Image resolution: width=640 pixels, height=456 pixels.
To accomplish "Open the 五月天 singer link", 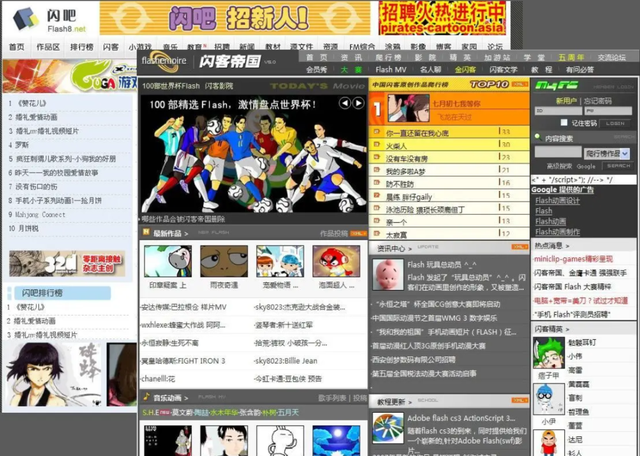I will [288, 413].
